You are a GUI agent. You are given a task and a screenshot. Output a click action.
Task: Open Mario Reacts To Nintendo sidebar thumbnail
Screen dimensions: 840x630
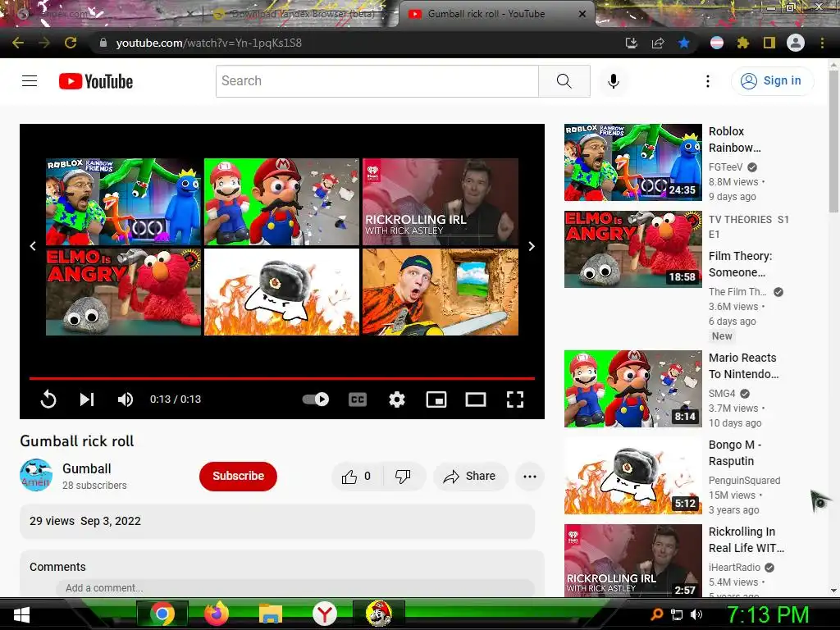coord(632,389)
